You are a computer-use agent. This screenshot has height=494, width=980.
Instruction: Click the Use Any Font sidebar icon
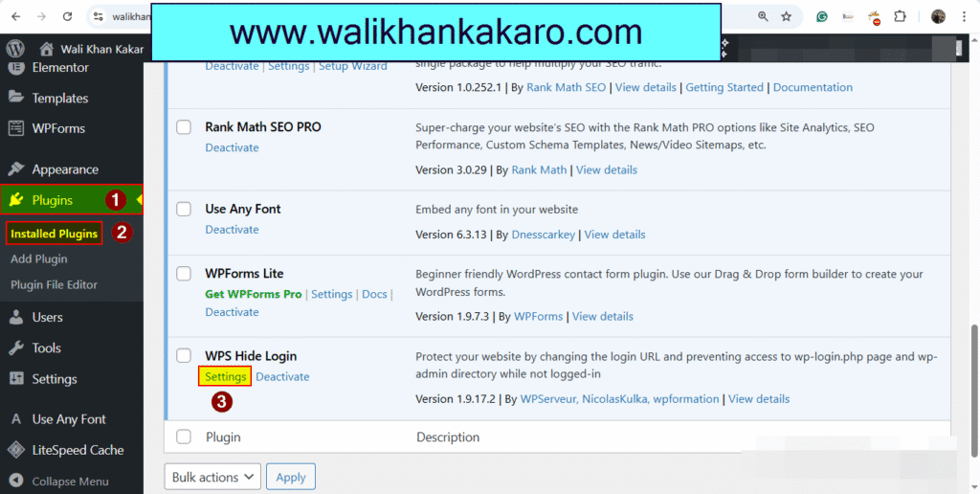click(x=16, y=419)
